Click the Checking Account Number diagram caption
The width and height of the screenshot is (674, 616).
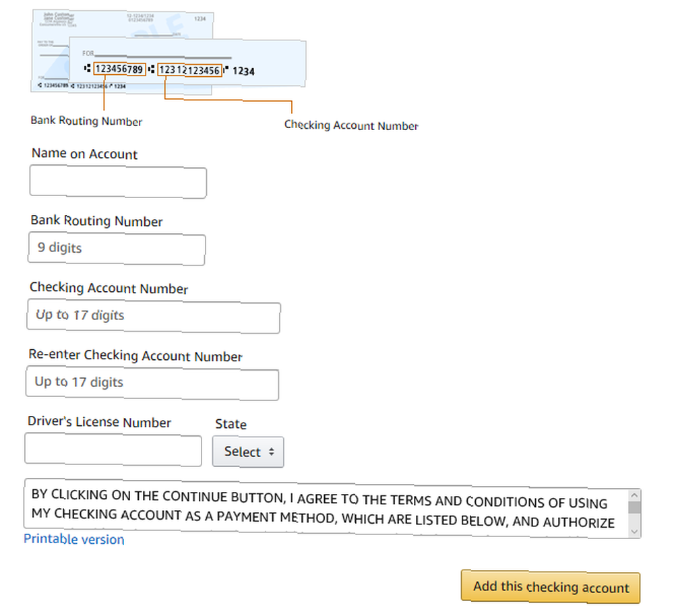pyautogui.click(x=351, y=125)
